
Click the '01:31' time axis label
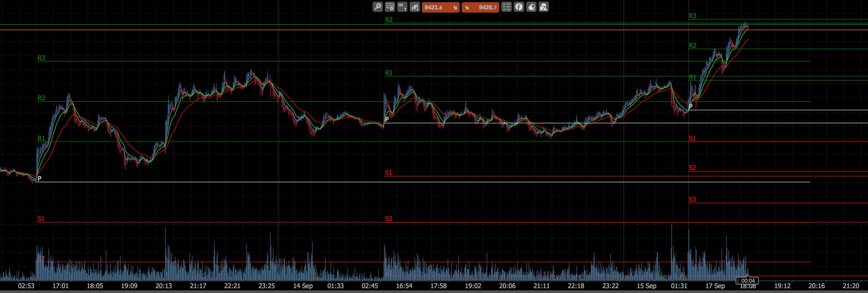(679, 286)
